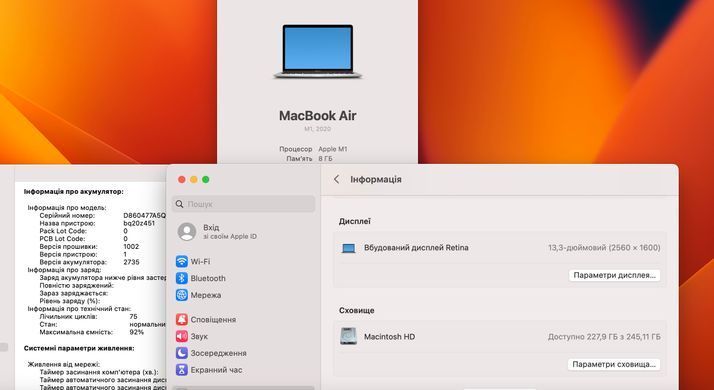Screen dimensions: 714x390
Task: Click Повністю заряджений row
Action: (x=76, y=285)
